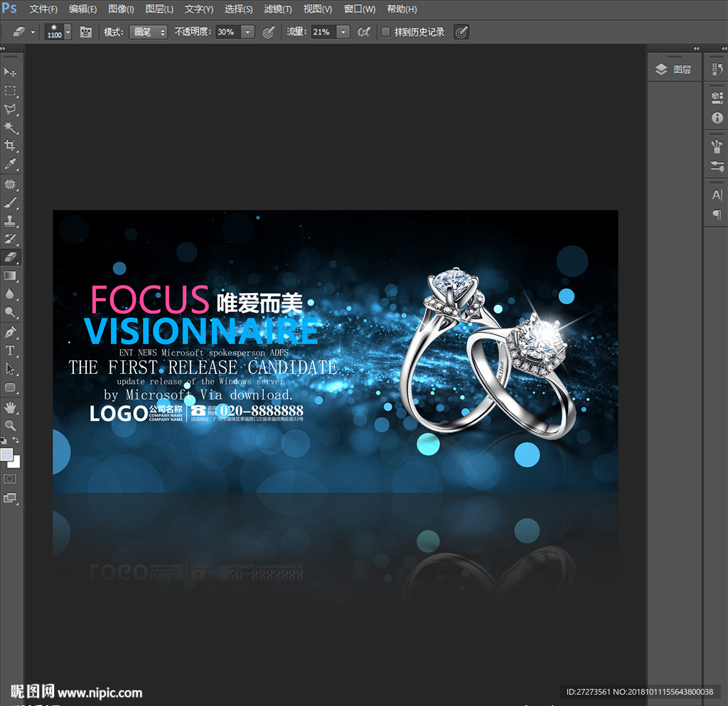Image resolution: width=728 pixels, height=706 pixels.
Task: Select the Magic Wand tool
Action: (x=10, y=128)
